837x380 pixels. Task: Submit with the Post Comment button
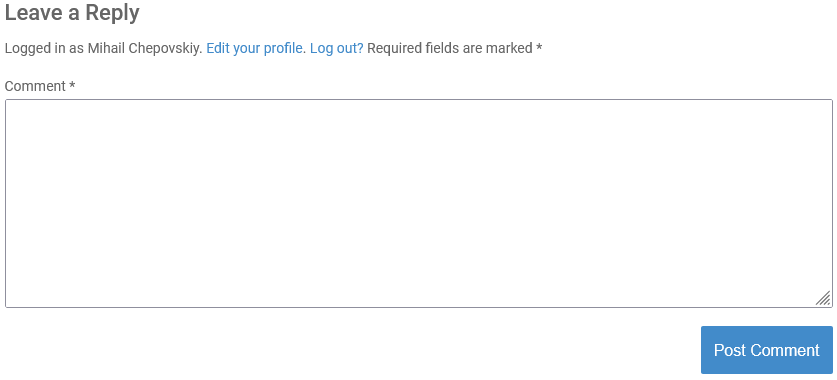coord(767,350)
